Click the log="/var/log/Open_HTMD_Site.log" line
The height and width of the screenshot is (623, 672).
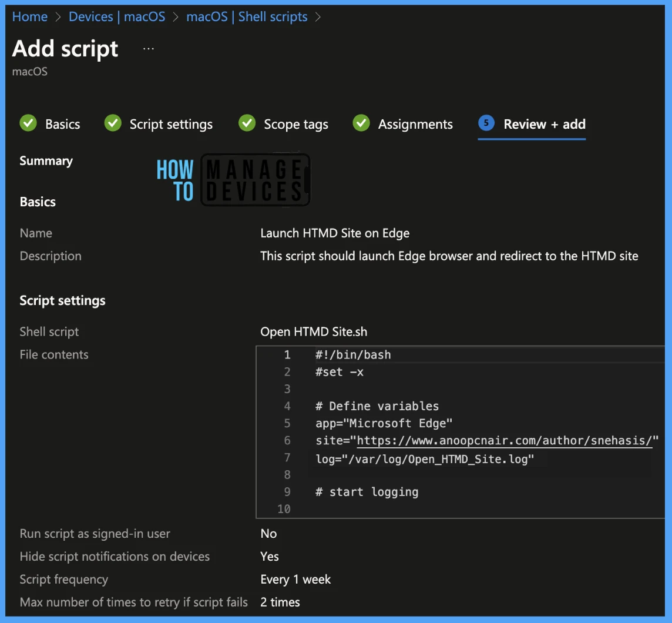(x=425, y=459)
